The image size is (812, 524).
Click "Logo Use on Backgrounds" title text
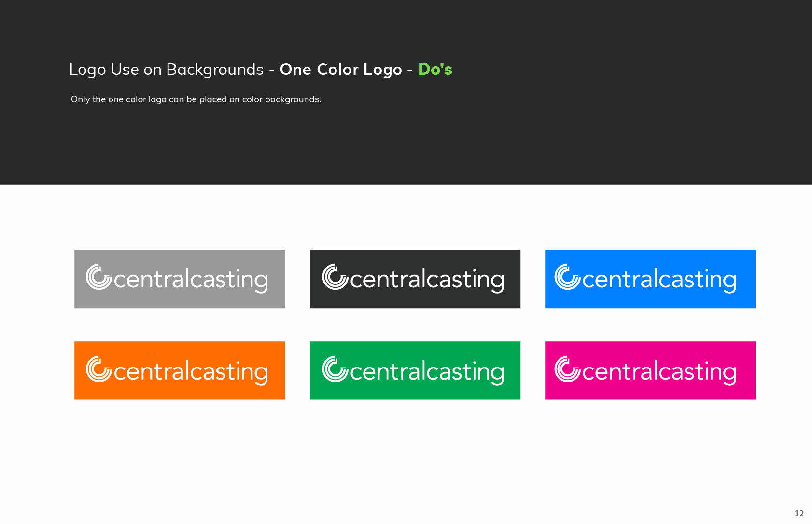tap(167, 70)
